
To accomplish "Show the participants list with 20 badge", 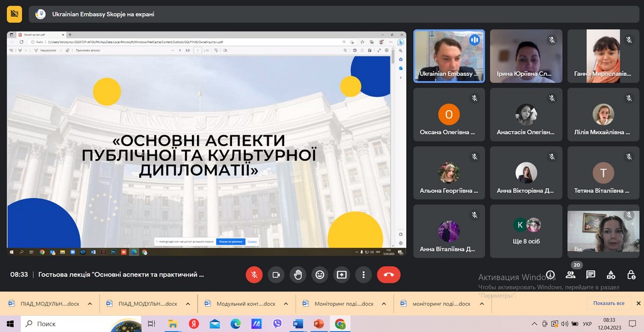I will point(570,275).
